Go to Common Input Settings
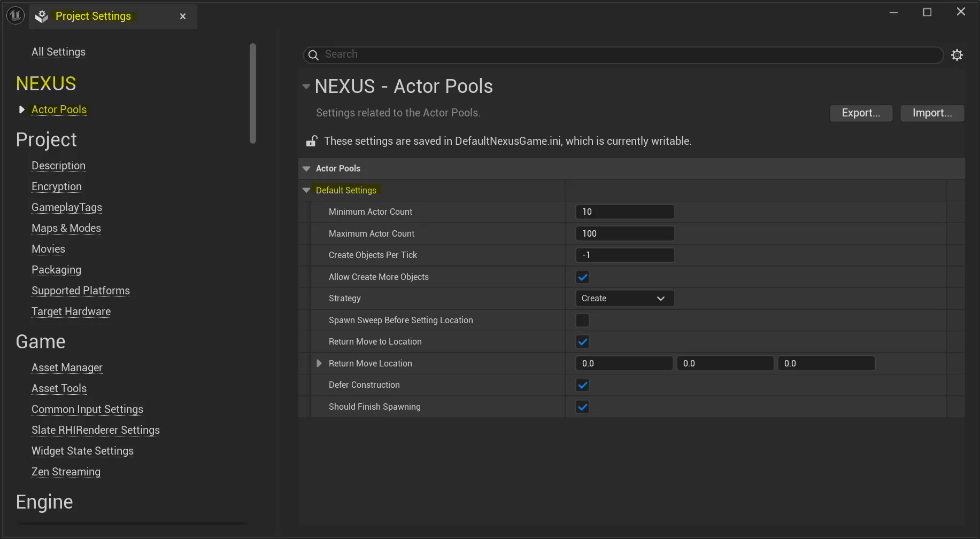 (87, 409)
